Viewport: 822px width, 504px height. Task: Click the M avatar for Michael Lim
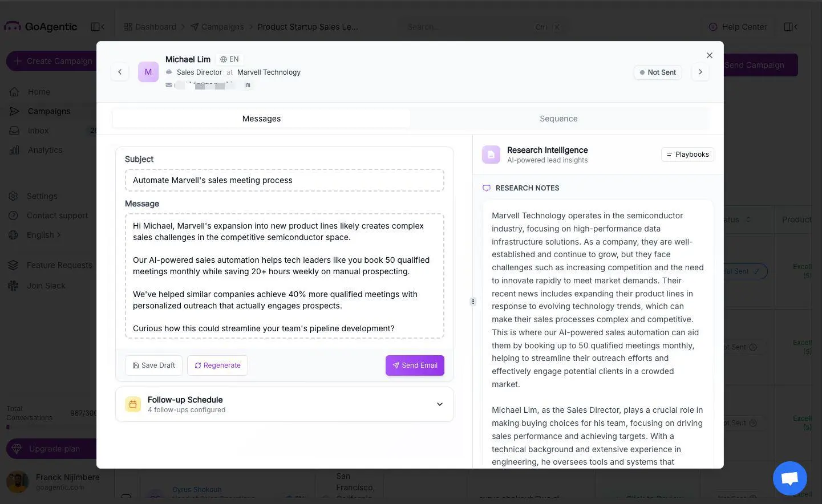pos(148,72)
